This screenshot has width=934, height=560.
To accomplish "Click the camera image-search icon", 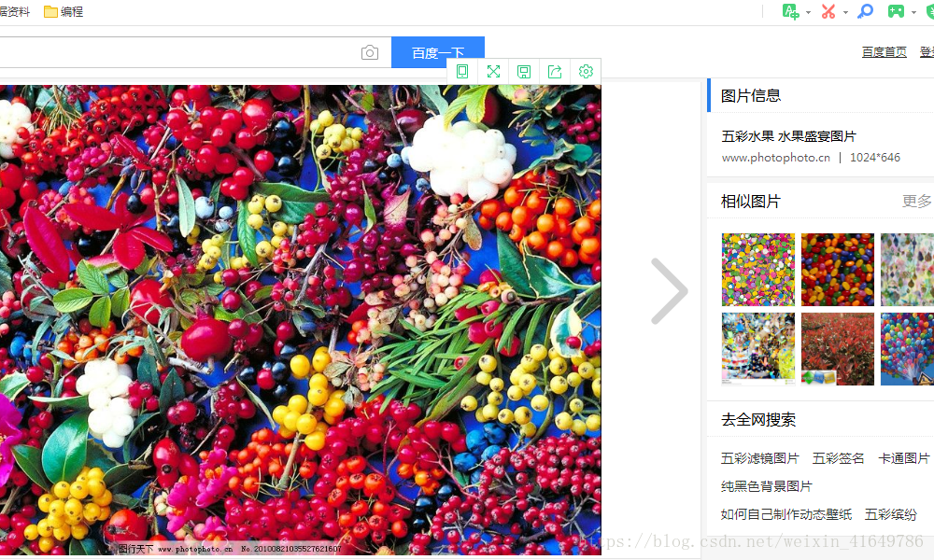I will pos(370,53).
